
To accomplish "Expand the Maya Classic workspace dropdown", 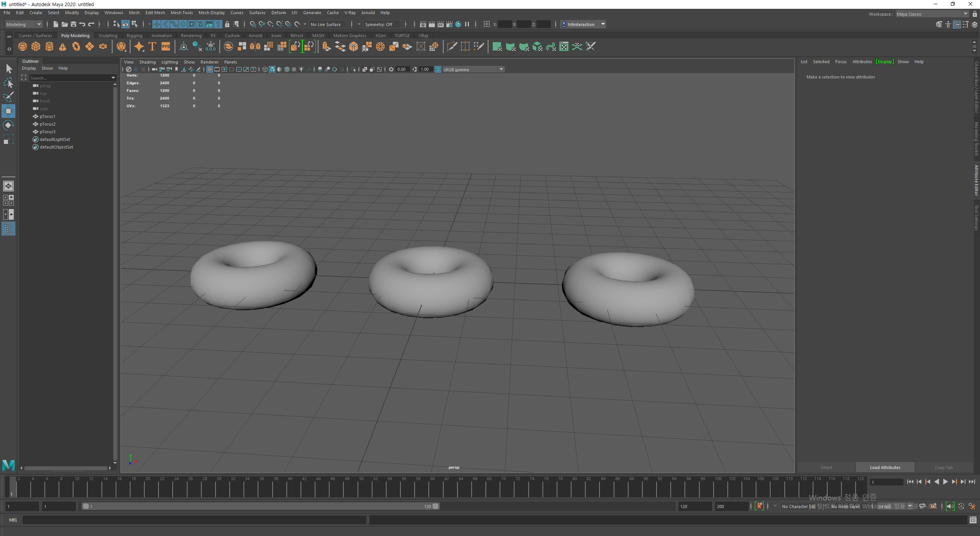I will (965, 14).
